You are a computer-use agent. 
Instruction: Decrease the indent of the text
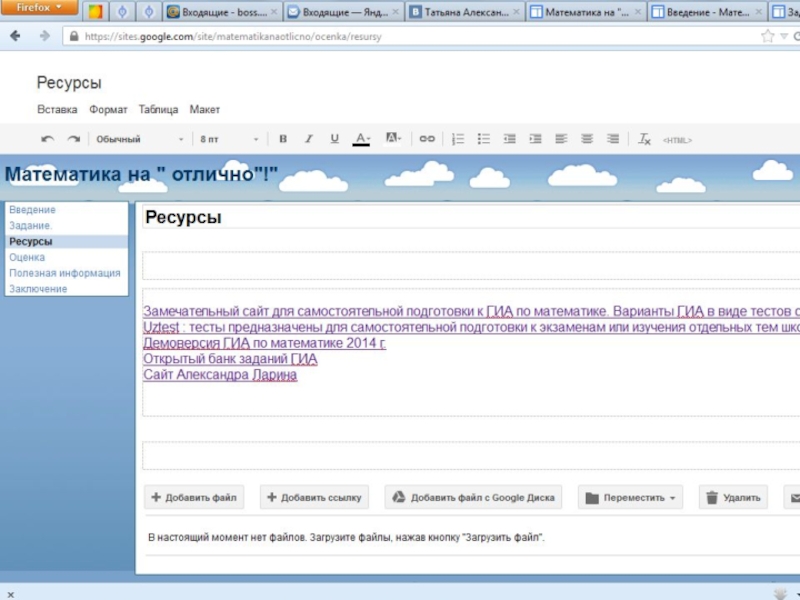[509, 139]
